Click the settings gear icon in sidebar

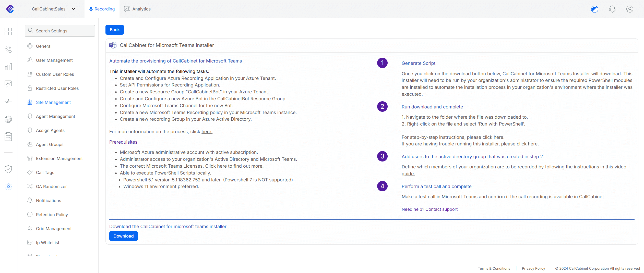(x=8, y=187)
